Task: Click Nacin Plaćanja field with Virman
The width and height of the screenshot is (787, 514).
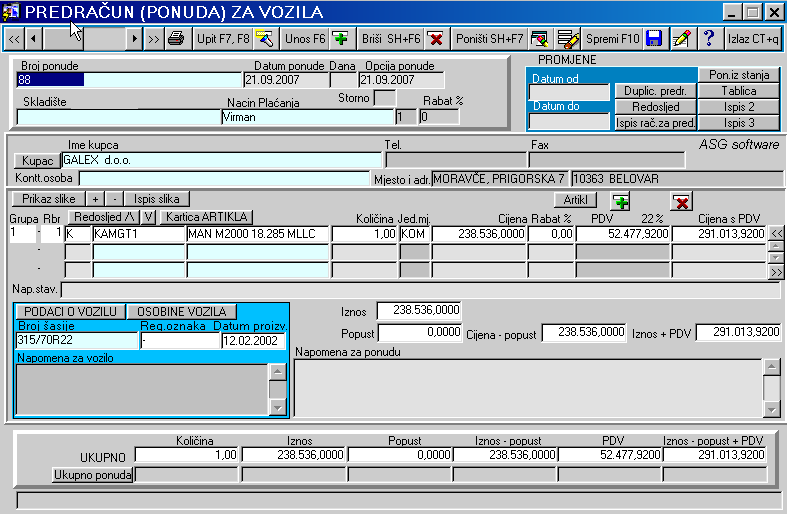Action: pos(307,117)
